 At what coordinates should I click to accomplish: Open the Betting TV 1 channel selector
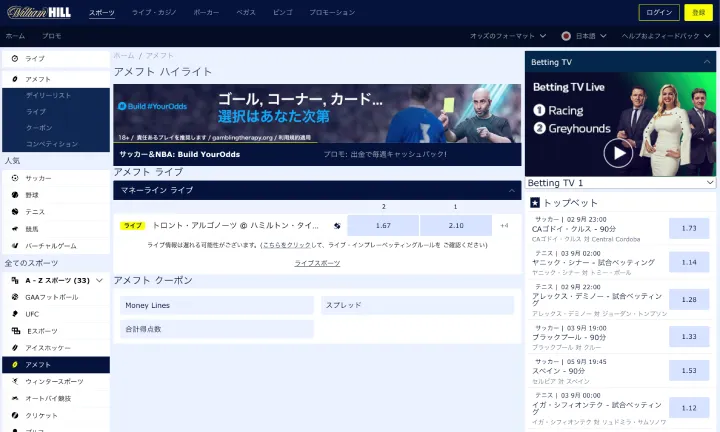(620, 183)
